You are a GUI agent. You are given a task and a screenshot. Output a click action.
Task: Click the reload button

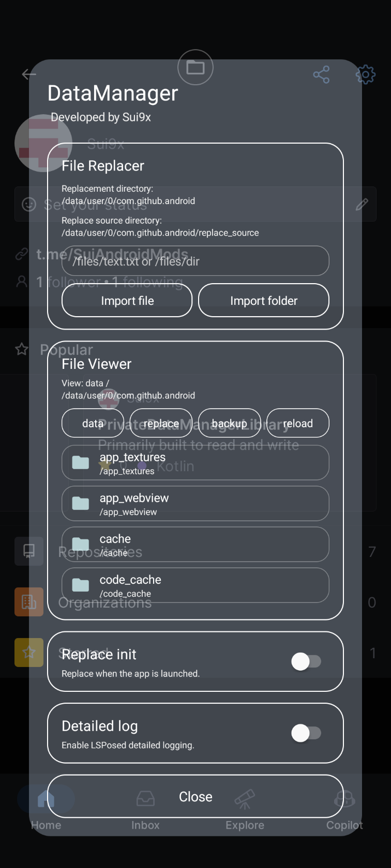click(298, 423)
